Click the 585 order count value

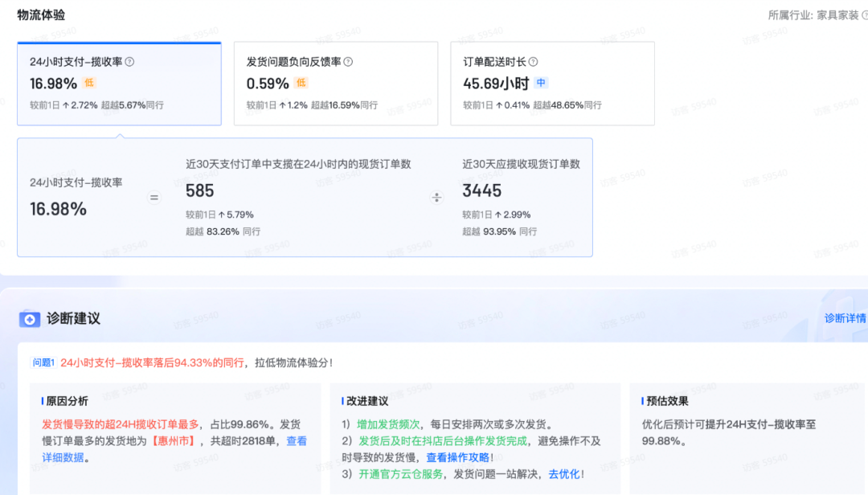pyautogui.click(x=200, y=191)
